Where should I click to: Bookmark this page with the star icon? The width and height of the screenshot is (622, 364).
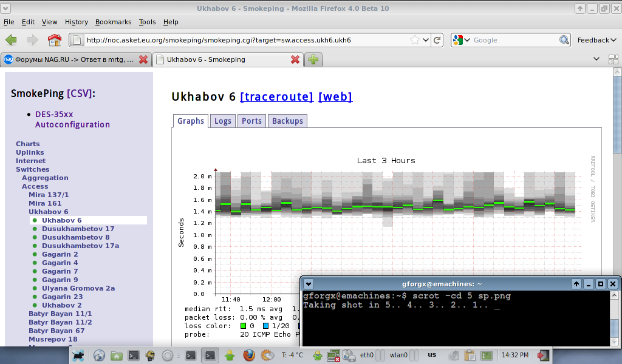[x=415, y=40]
